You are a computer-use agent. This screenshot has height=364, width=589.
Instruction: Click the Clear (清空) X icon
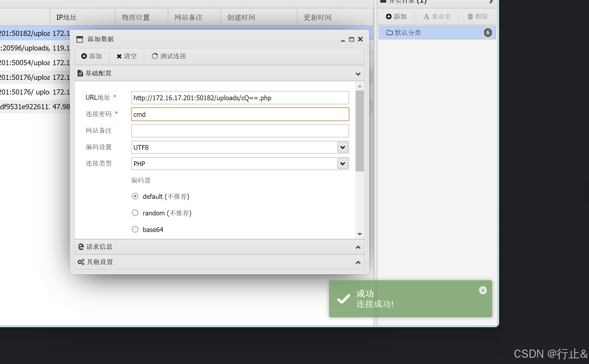(x=119, y=56)
